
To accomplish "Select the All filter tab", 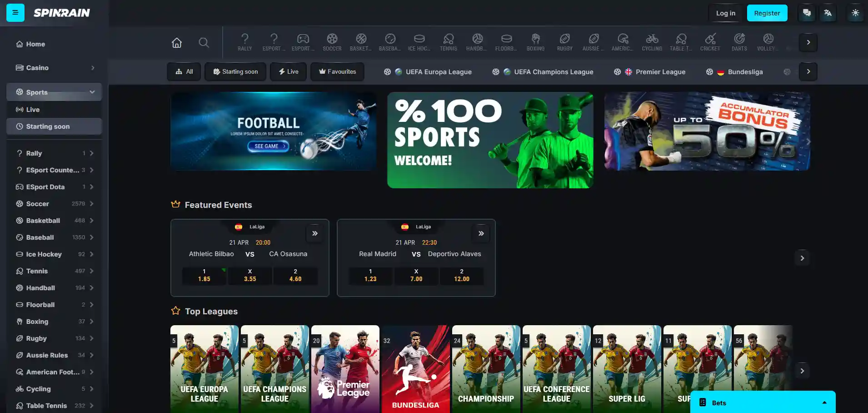I will [x=184, y=71].
